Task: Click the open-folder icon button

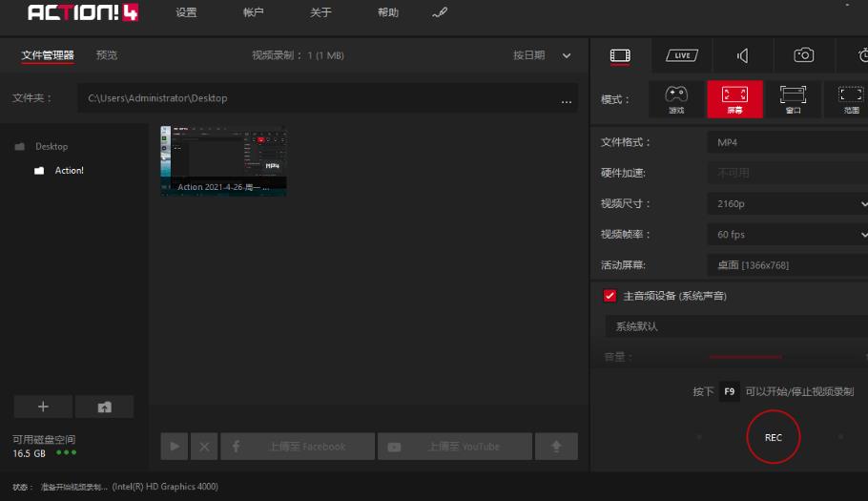Action: [105, 407]
